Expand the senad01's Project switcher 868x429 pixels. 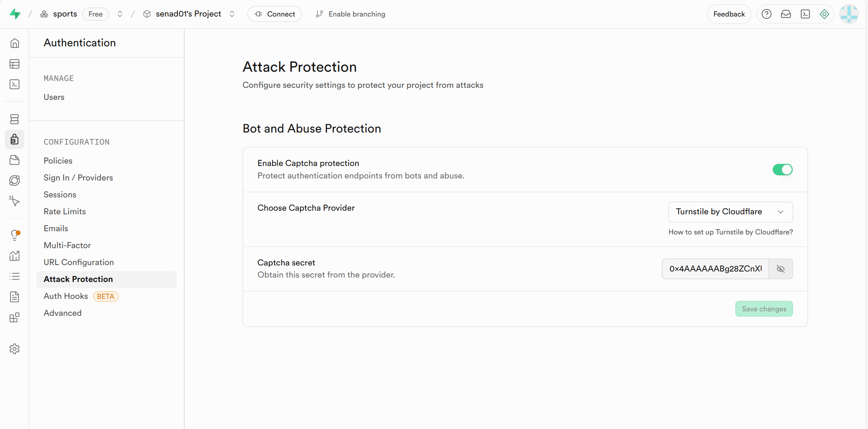[x=232, y=14]
